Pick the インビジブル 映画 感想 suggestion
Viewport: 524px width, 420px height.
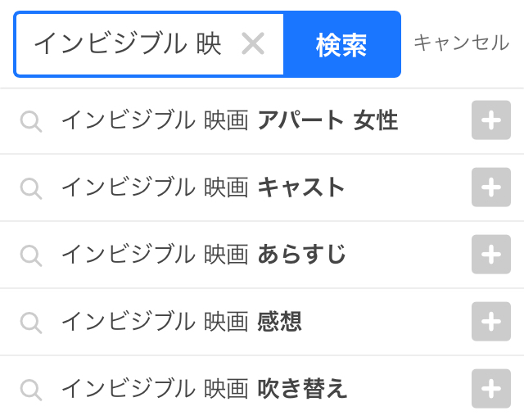182,322
